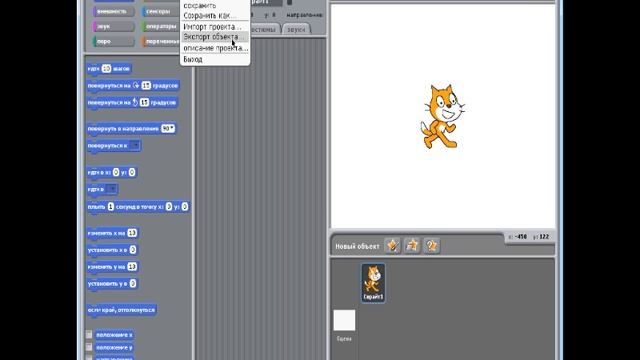Click y value field in 'идти в x: y:' block
The width and height of the screenshot is (640, 360).
(x=132, y=172)
